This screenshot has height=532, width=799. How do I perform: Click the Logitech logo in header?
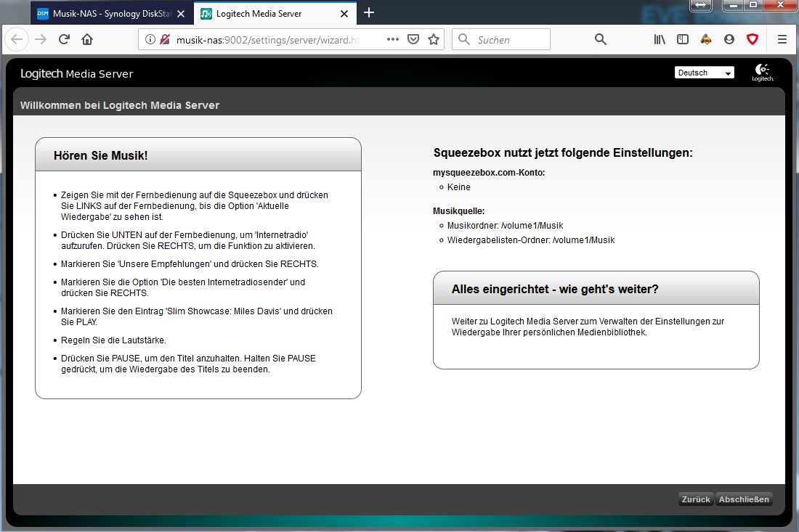pyautogui.click(x=762, y=73)
